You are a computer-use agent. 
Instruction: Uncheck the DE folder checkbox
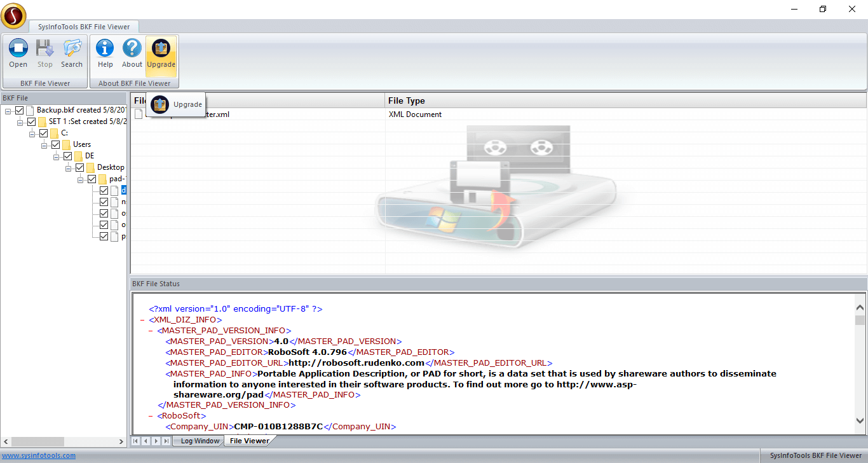pos(67,156)
